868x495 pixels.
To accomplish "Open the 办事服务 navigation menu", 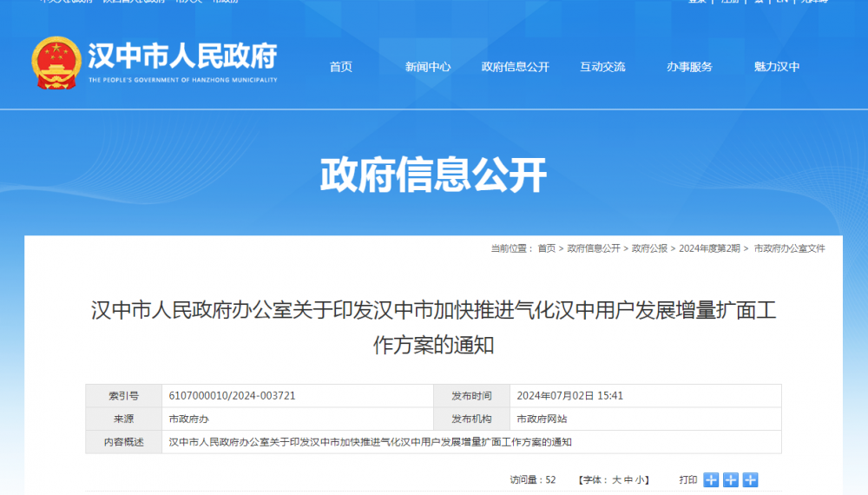I will coord(689,67).
